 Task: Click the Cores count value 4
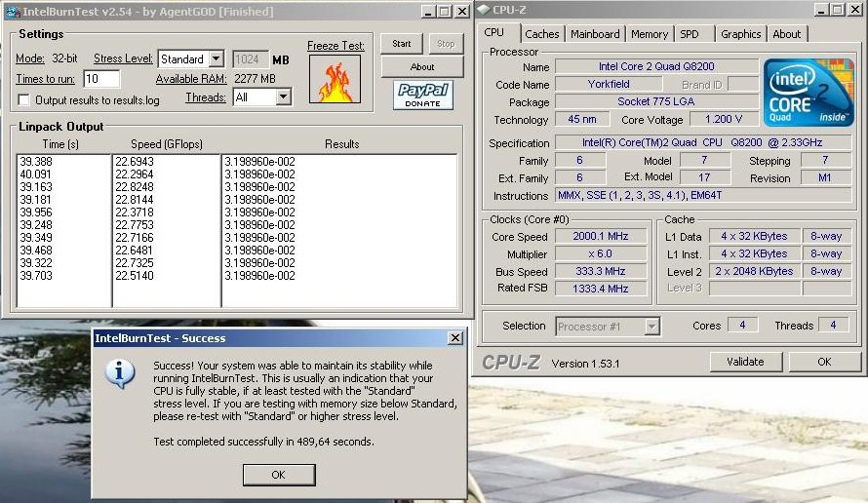tap(742, 326)
